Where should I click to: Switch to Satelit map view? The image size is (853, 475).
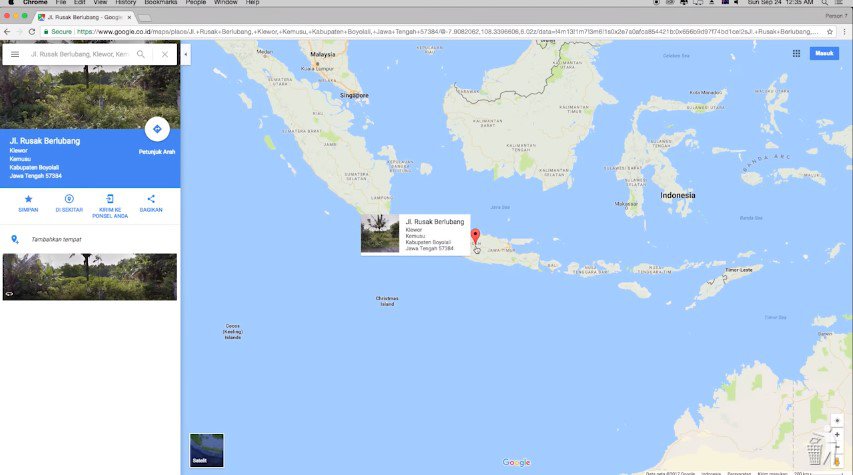coord(206,450)
